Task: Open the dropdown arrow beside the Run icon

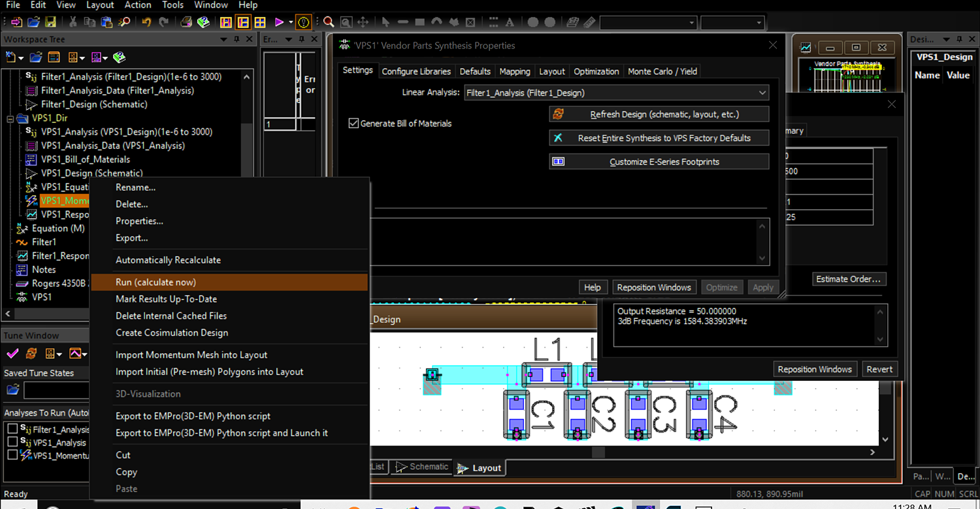Action: tap(291, 22)
